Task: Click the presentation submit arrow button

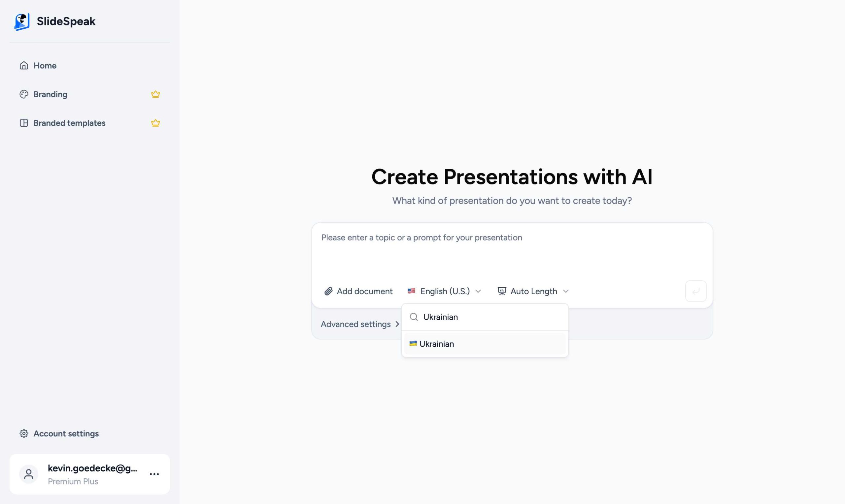Action: pos(695,291)
